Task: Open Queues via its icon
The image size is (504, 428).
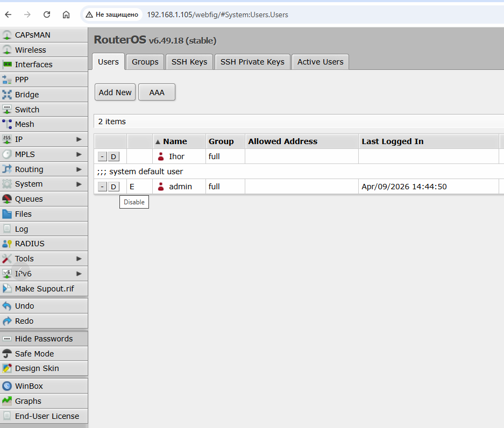Action: tap(7, 199)
